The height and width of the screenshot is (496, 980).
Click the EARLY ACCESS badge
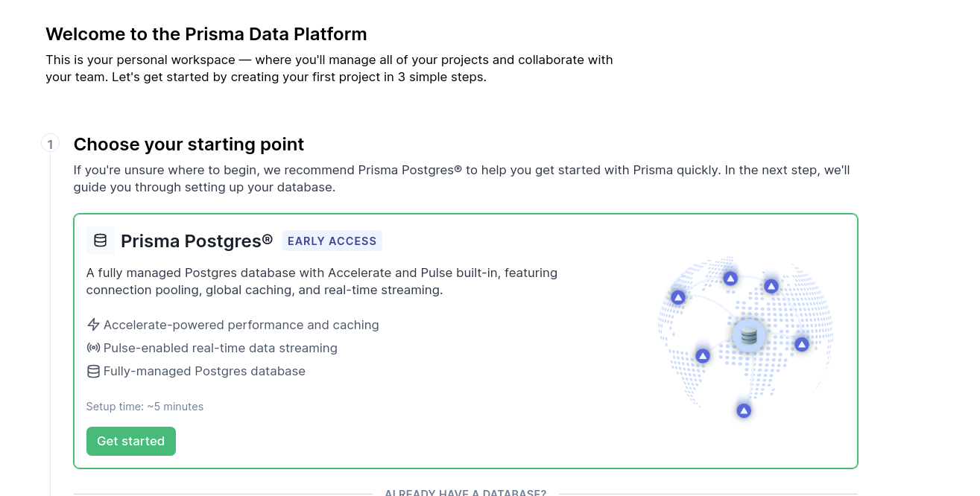[x=332, y=241]
